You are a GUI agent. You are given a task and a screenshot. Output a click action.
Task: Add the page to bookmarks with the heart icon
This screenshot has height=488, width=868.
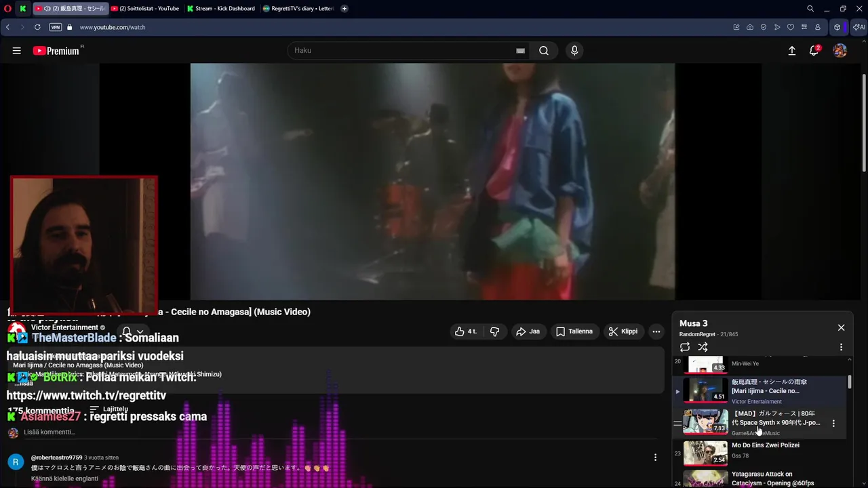tap(791, 27)
